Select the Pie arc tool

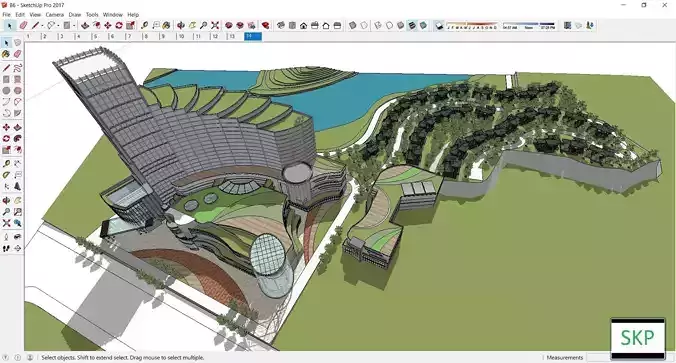[17, 113]
